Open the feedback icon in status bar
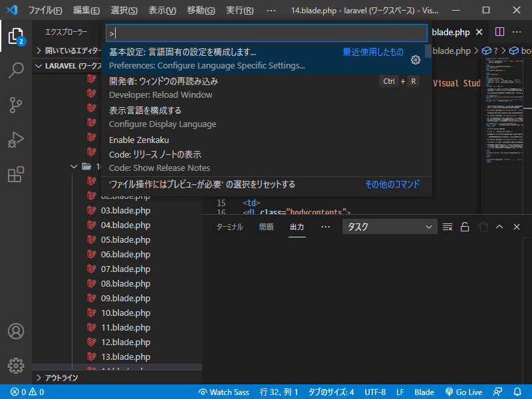This screenshot has width=532, height=399. point(497,392)
